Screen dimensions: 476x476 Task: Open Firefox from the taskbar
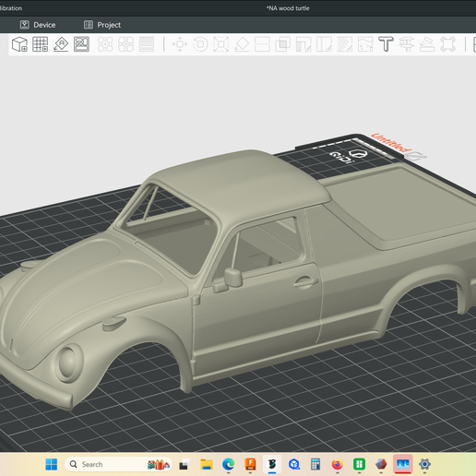coord(338,464)
